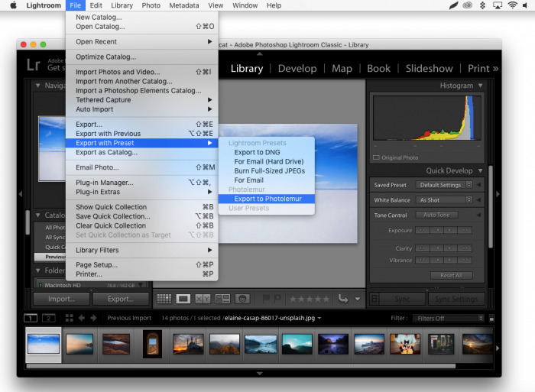Image resolution: width=535 pixels, height=392 pixels.
Task: Click rotate photo arrow icon
Action: coord(343,299)
